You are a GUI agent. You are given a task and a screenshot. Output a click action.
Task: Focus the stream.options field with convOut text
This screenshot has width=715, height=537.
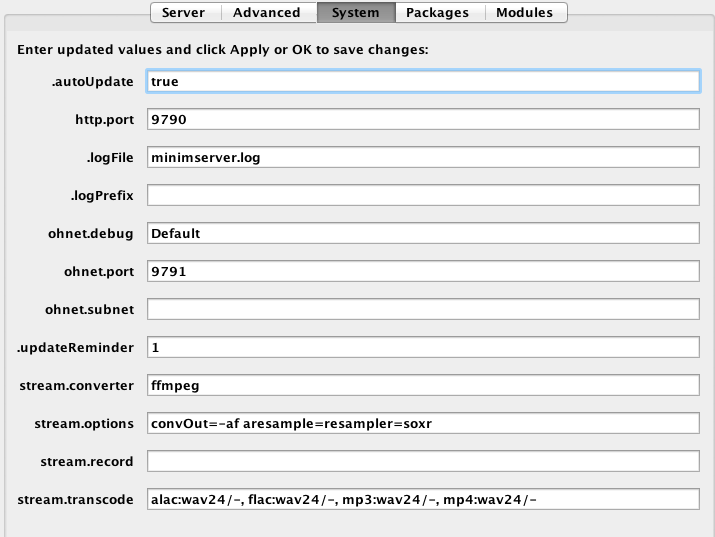tap(423, 423)
